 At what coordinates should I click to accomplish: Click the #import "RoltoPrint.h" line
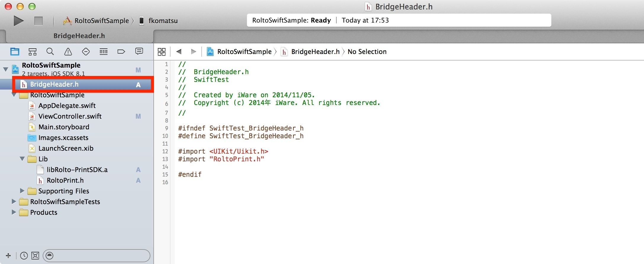pos(221,159)
